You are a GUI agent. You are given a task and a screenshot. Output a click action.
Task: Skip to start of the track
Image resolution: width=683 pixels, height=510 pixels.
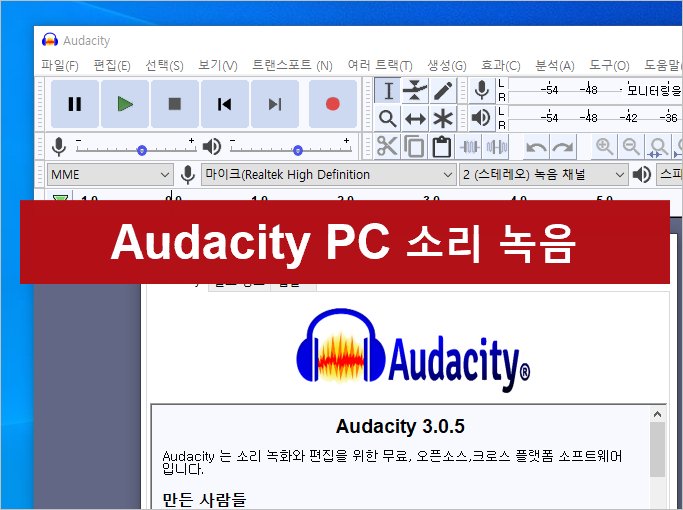point(225,104)
